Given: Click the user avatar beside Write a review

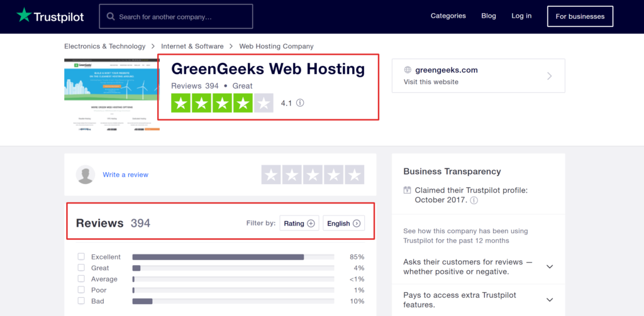Looking at the screenshot, I should click(x=86, y=175).
